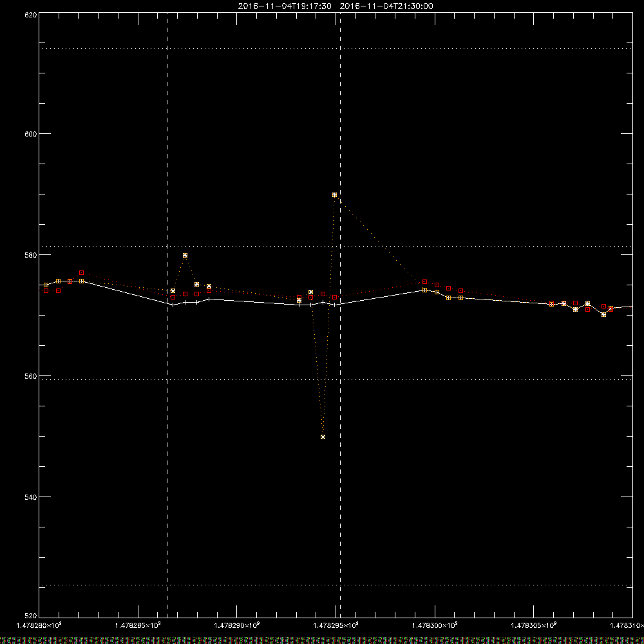Select the y-axis label 560

pos(31,376)
